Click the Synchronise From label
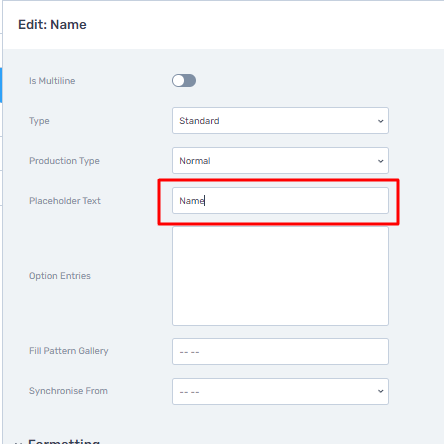Viewport: 444px width, 444px height. [68, 391]
